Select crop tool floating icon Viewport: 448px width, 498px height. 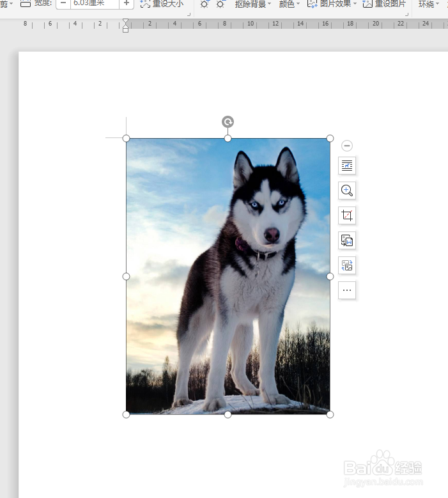coord(347,215)
